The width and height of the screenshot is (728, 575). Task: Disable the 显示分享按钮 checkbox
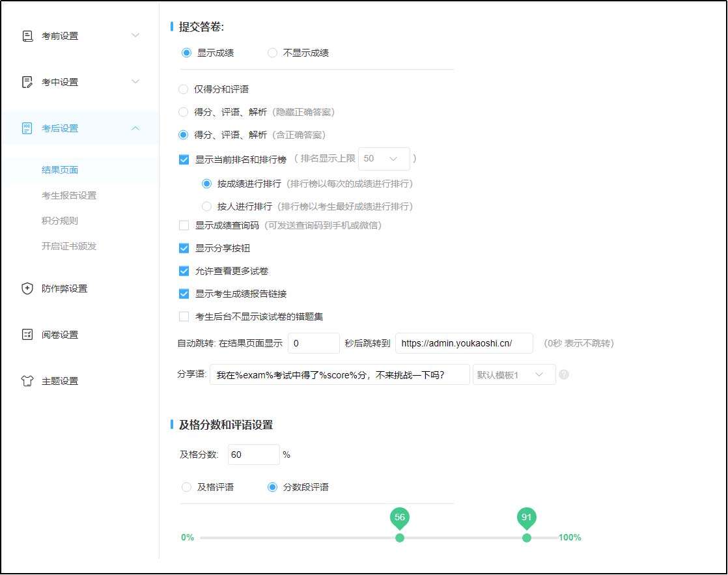(183, 247)
